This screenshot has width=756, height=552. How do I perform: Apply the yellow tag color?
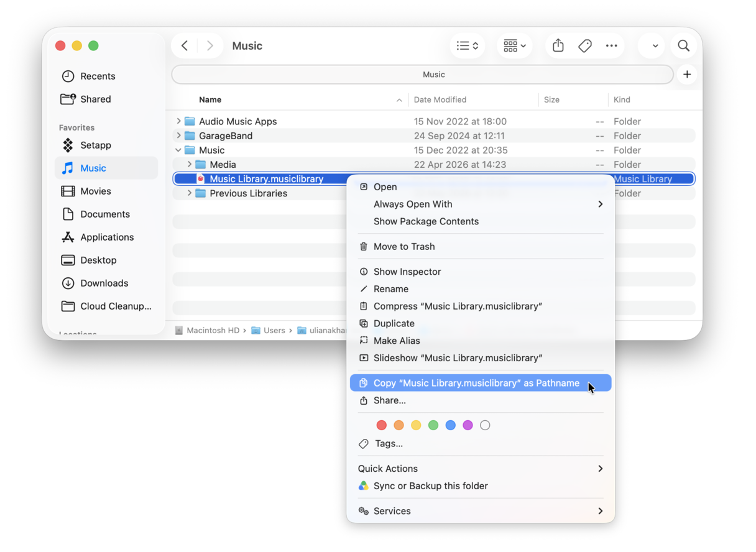tap(416, 425)
